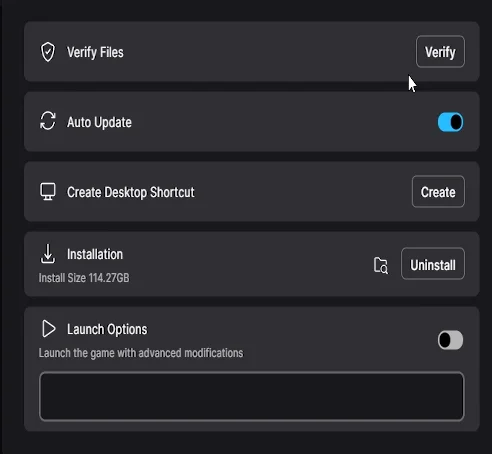Click the Verify button
The image size is (492, 454).
point(440,52)
